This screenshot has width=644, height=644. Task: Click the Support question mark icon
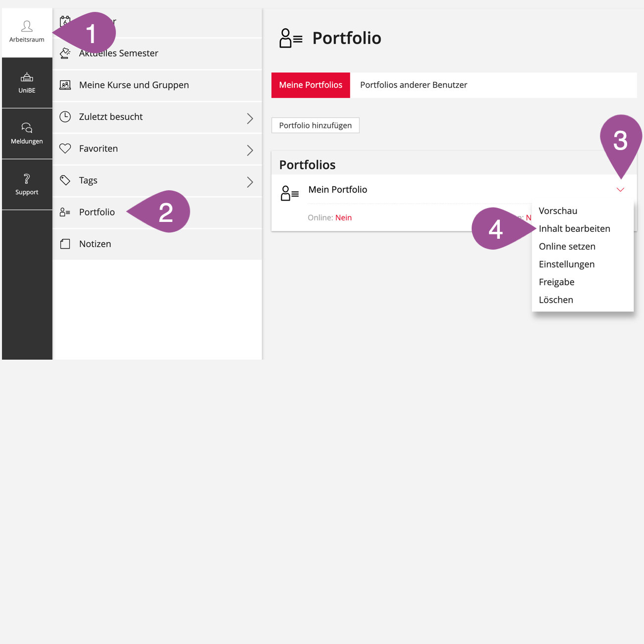point(27,179)
